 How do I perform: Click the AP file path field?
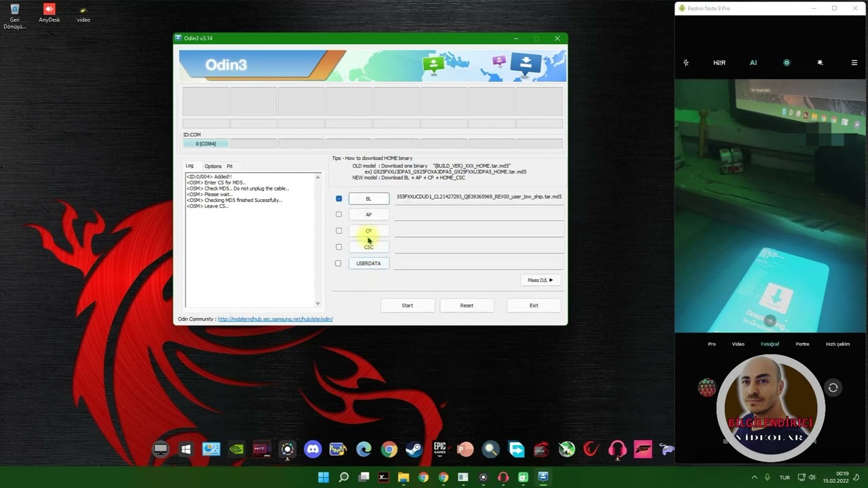tap(479, 213)
